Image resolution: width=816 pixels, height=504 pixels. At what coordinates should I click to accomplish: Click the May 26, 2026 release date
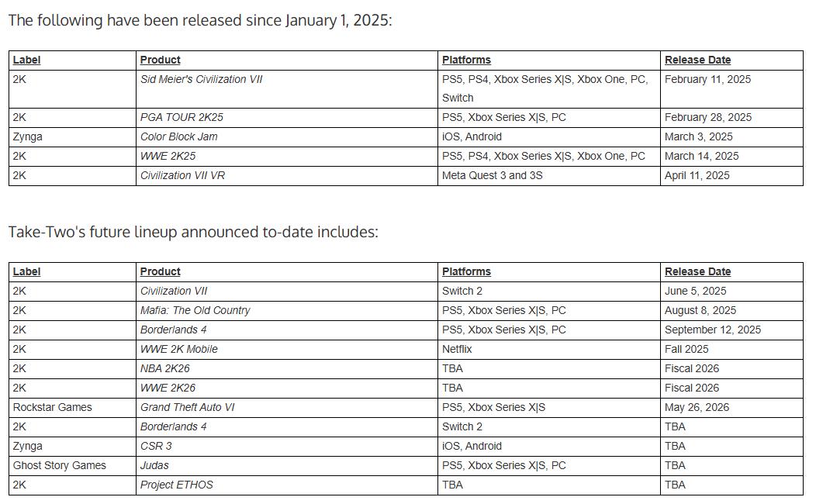(697, 407)
